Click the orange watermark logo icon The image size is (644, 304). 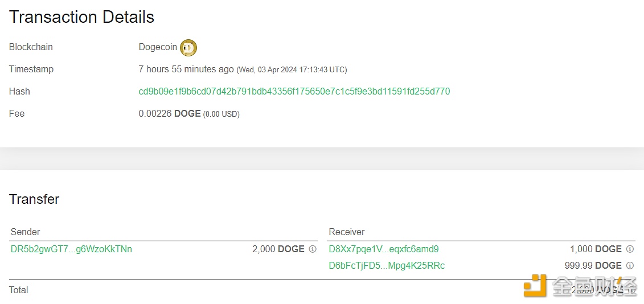coord(535,286)
